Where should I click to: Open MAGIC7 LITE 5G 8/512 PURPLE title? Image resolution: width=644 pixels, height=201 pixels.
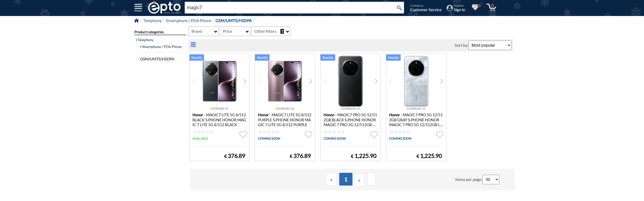coord(285,120)
